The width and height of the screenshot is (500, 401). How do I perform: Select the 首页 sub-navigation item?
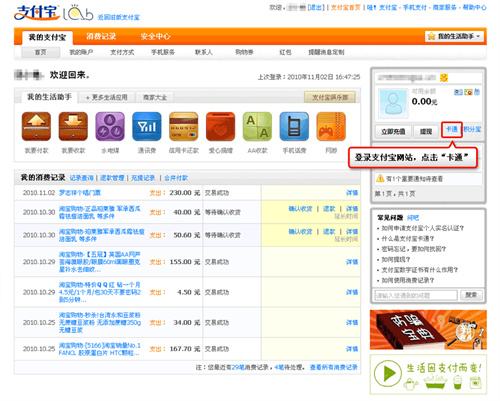pos(41,52)
